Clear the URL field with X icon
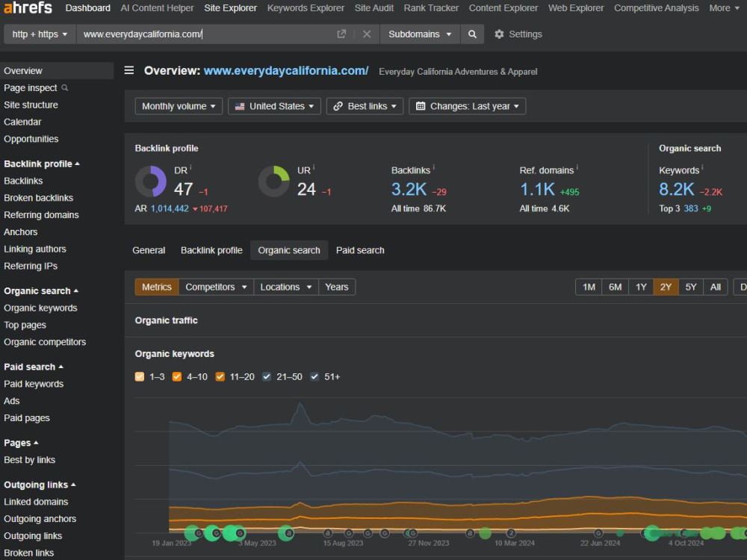The height and width of the screenshot is (560, 747). click(367, 34)
